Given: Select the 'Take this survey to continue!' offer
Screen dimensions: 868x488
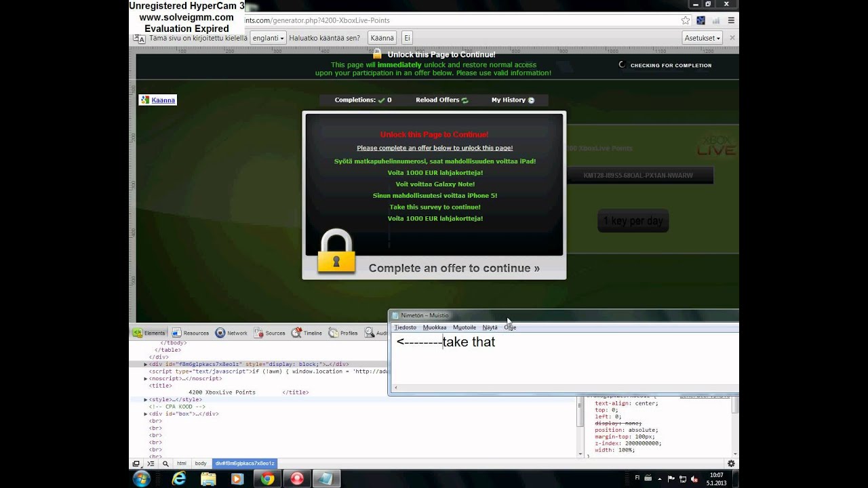Looking at the screenshot, I should point(435,207).
